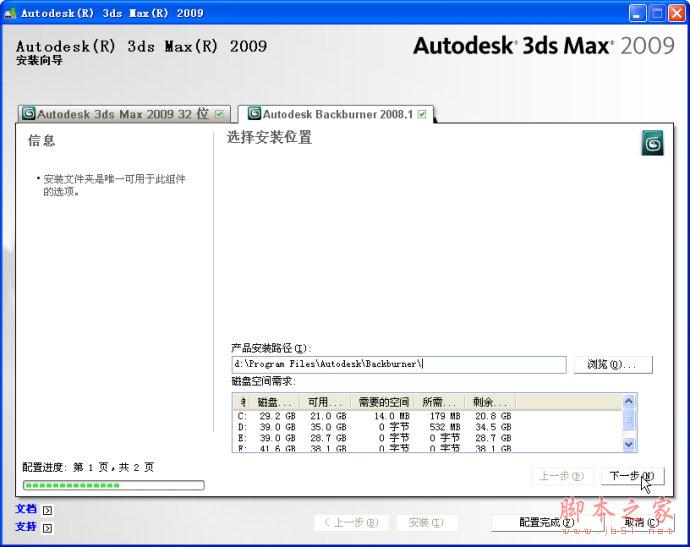The image size is (690, 547).
Task: Click the 所需 column header
Action: tap(440, 402)
